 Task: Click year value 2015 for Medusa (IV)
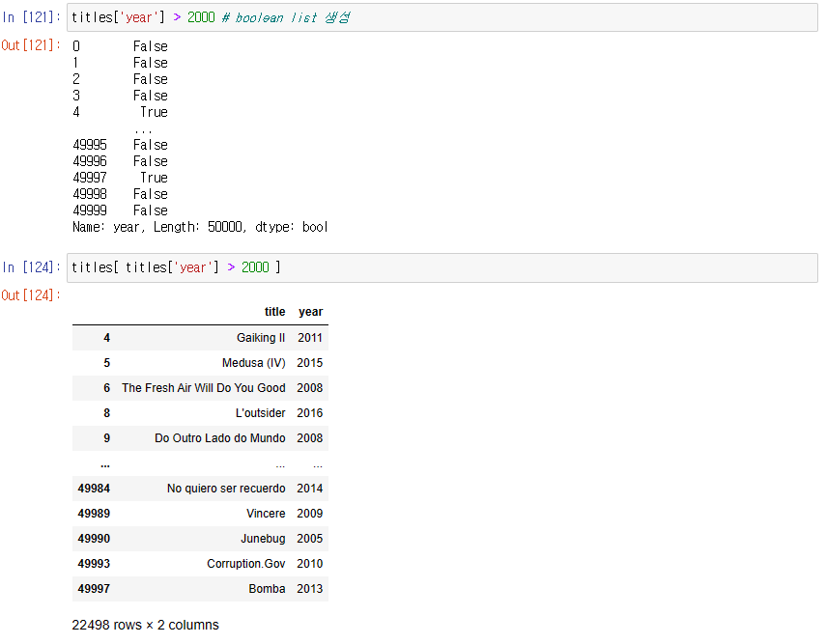pos(310,363)
